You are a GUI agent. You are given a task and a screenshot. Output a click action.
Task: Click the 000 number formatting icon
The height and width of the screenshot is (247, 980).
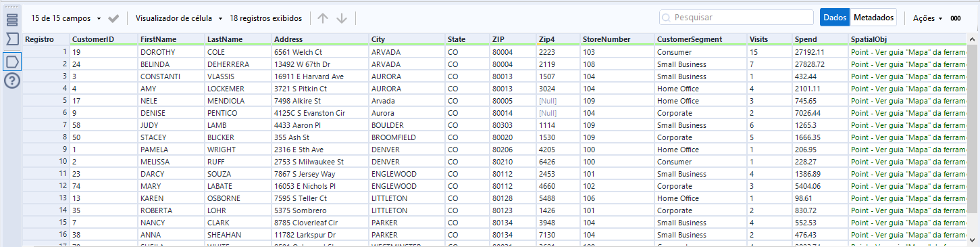coord(955,18)
